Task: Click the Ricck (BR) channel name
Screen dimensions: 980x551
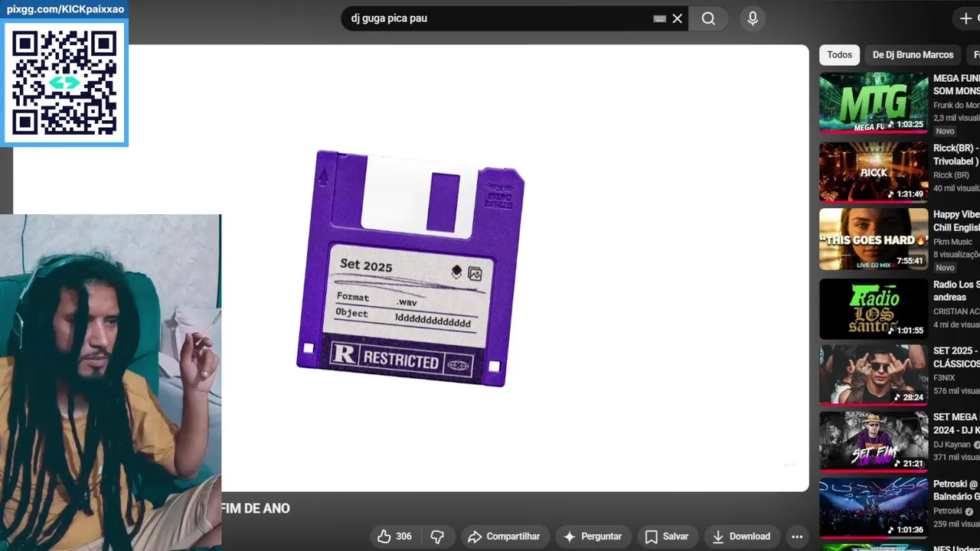Action: point(951,175)
